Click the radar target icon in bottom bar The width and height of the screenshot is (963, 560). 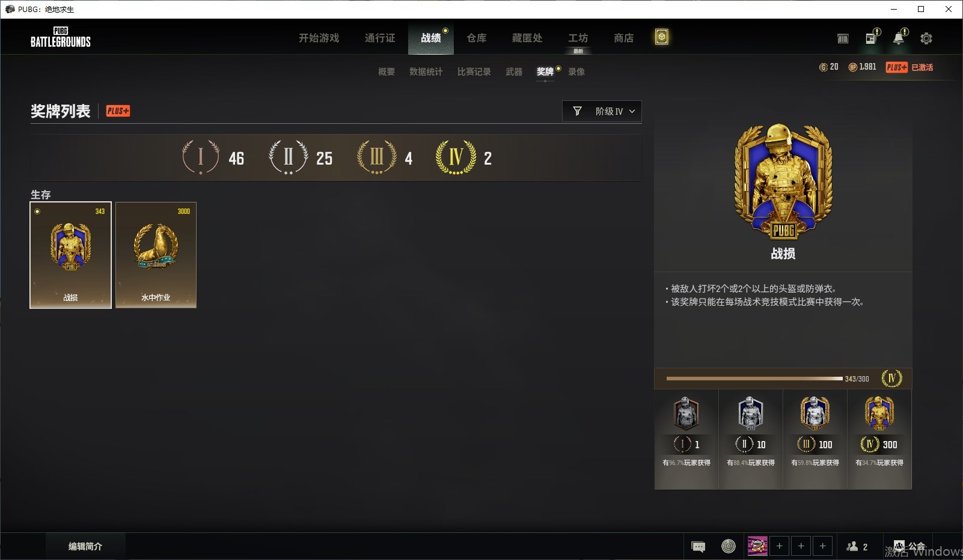pyautogui.click(x=729, y=546)
